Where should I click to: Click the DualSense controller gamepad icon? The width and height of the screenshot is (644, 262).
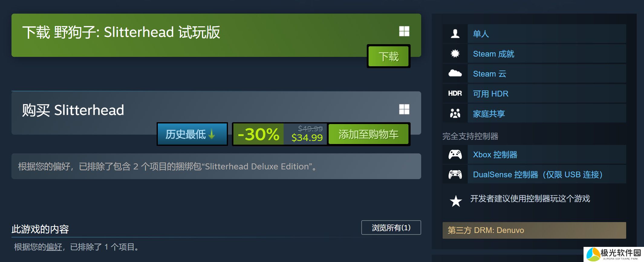coord(455,175)
